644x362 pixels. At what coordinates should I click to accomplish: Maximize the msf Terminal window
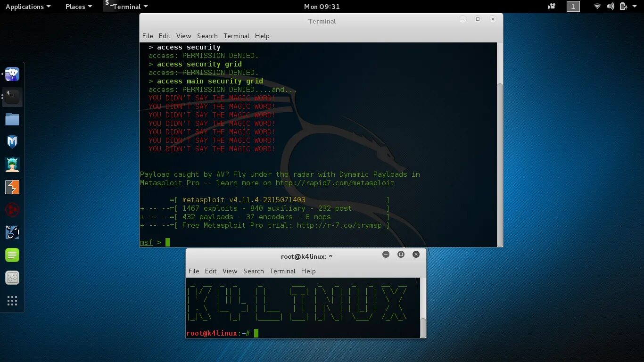click(478, 19)
